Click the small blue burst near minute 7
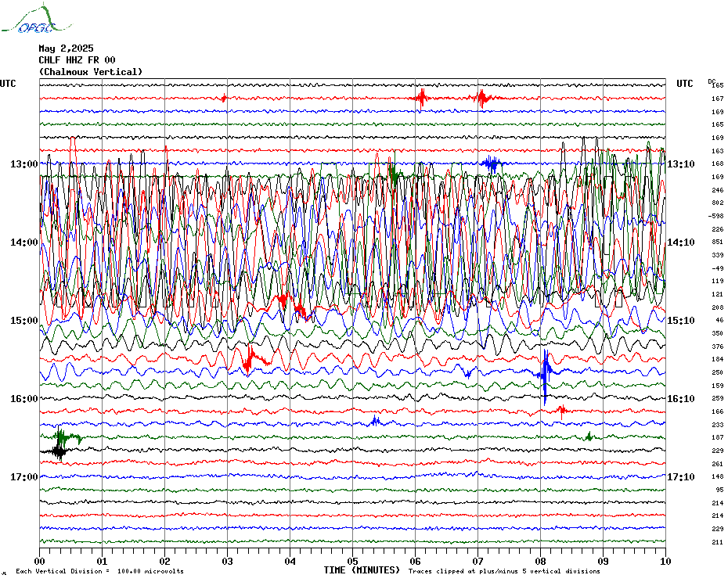This screenshot has height=582, width=728. pyautogui.click(x=490, y=163)
